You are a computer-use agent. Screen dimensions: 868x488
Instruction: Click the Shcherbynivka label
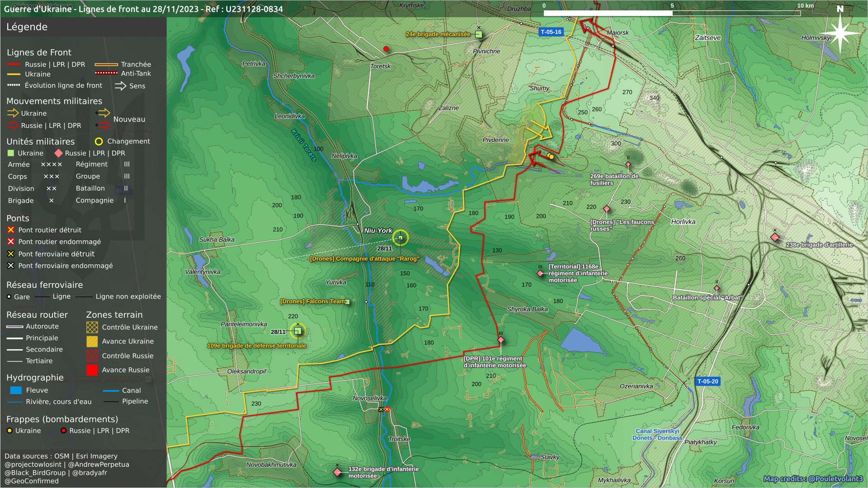click(294, 76)
